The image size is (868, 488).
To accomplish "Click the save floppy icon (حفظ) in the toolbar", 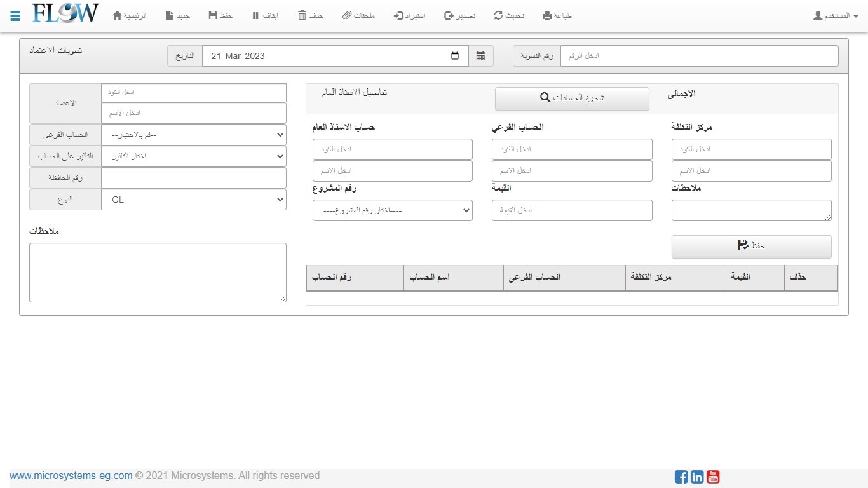I will 213,15.
